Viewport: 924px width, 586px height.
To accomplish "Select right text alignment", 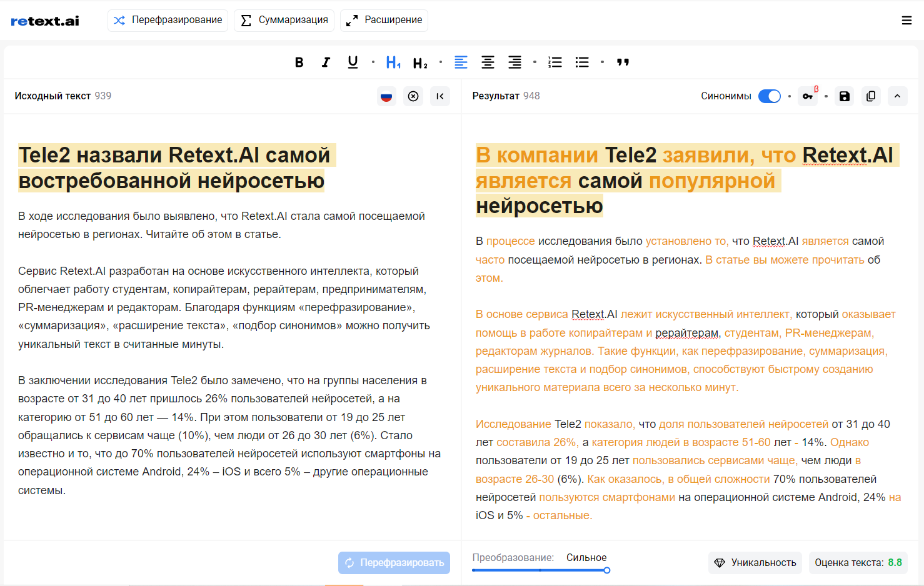I will point(515,62).
